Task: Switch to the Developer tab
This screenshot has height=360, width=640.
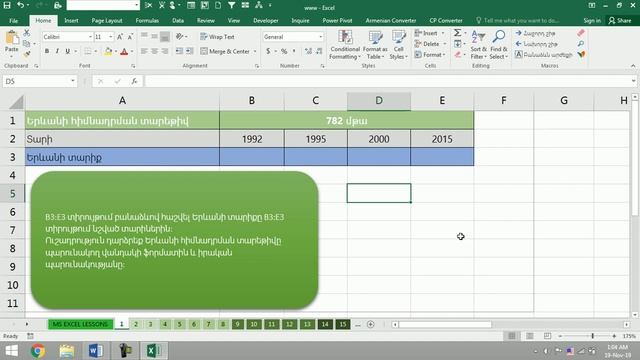Action: pyautogui.click(x=266, y=20)
